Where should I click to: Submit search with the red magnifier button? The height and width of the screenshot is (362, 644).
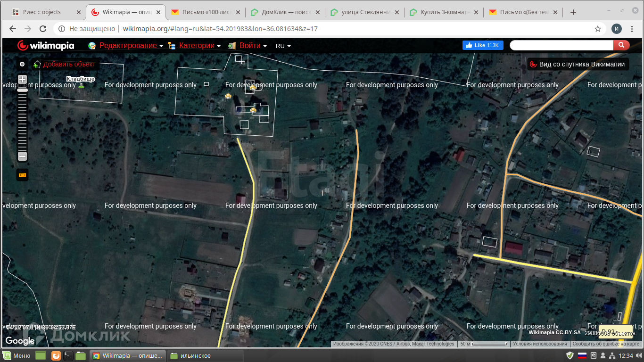[x=621, y=45]
